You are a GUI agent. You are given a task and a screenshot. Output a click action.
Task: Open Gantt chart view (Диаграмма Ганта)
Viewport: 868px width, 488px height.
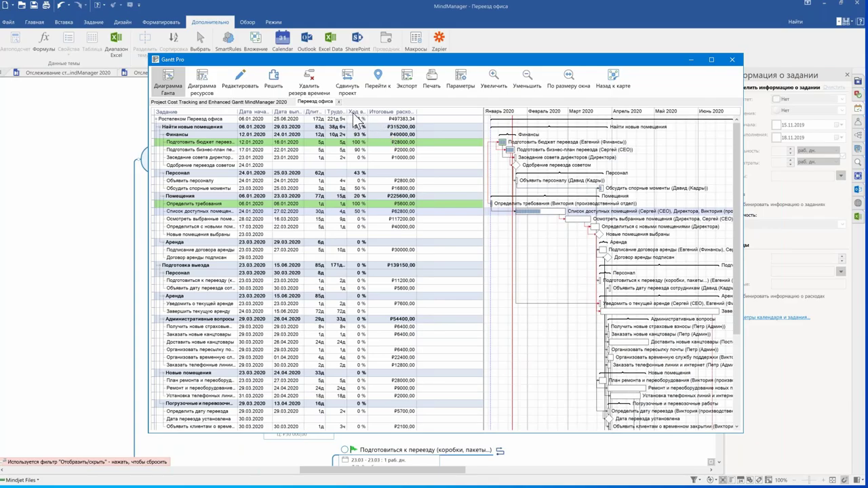pos(167,81)
